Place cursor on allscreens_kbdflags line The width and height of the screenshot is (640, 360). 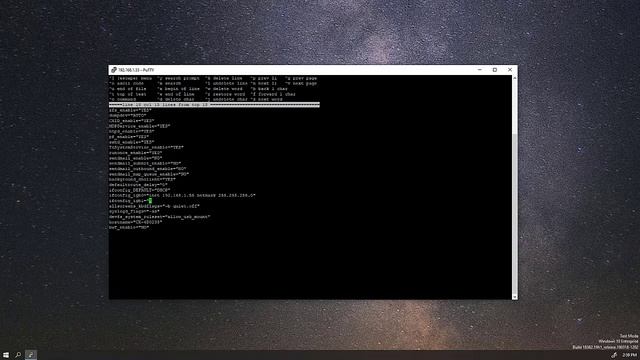click(x=154, y=206)
